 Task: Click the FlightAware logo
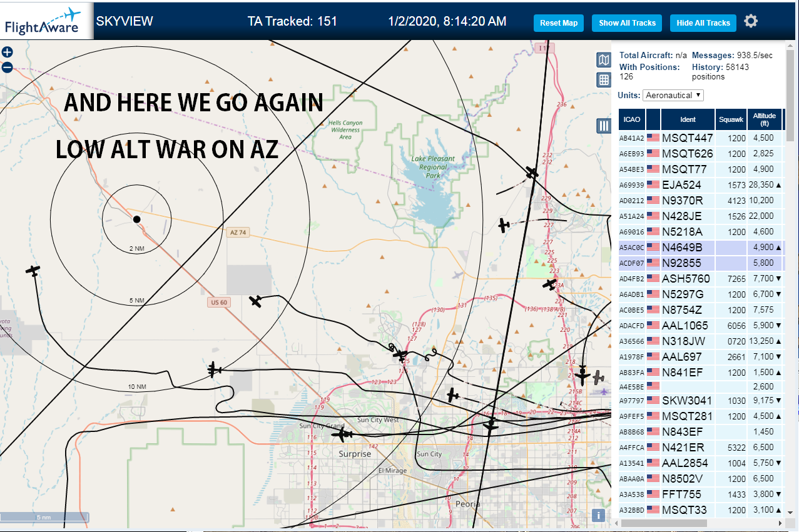tap(47, 20)
